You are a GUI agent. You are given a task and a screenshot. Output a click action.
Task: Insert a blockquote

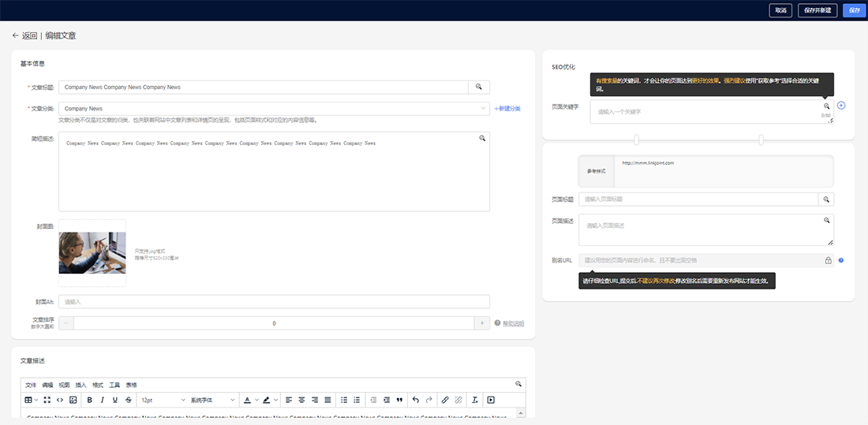click(400, 400)
